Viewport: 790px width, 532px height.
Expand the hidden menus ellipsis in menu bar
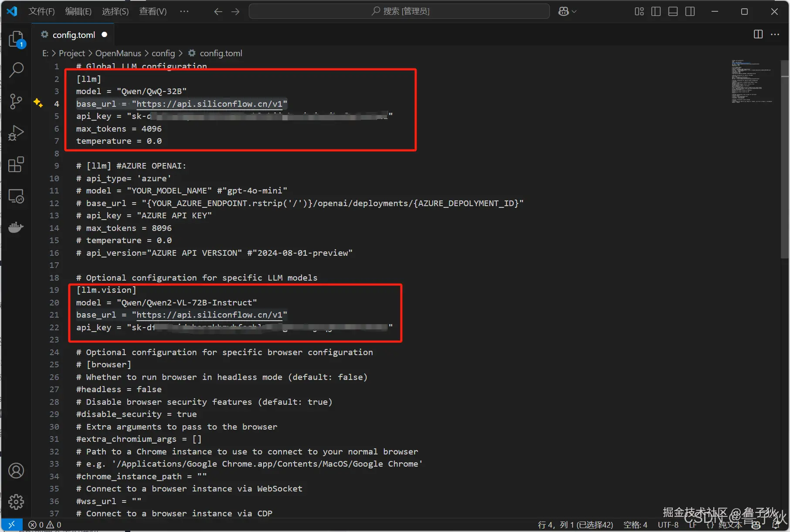[184, 11]
